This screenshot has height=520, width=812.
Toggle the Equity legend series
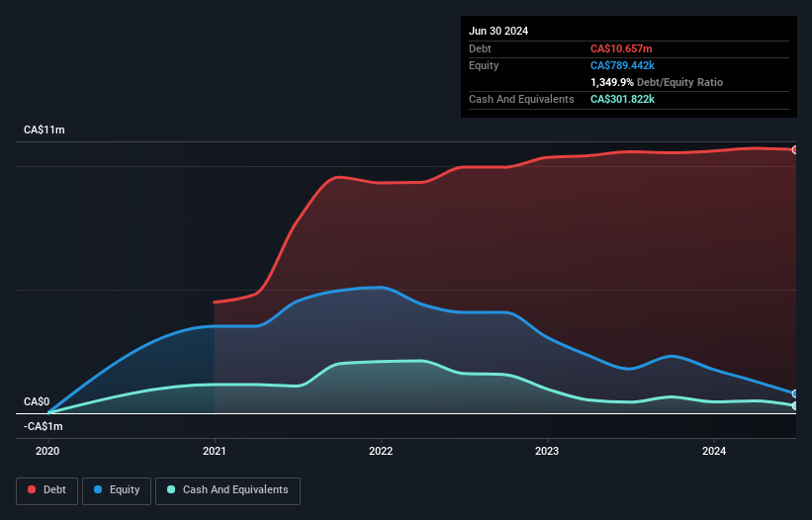(x=117, y=490)
